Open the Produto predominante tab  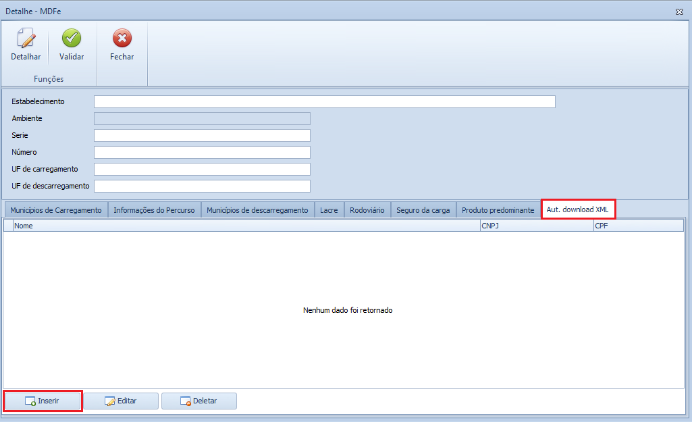[x=498, y=210]
